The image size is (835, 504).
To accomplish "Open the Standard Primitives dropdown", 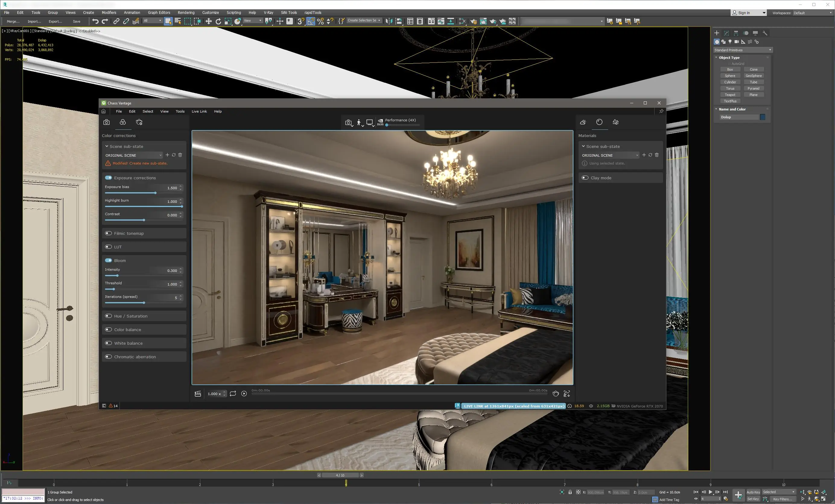I will pyautogui.click(x=743, y=50).
